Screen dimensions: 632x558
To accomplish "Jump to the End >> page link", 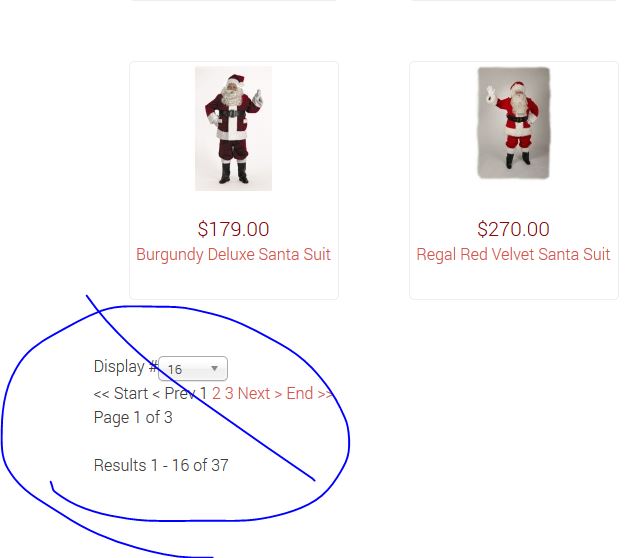I will tap(310, 394).
